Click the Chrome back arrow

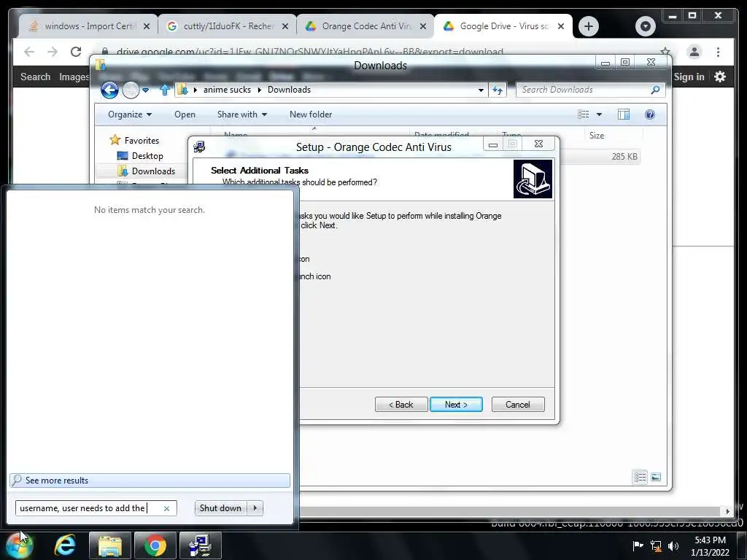[x=29, y=52]
